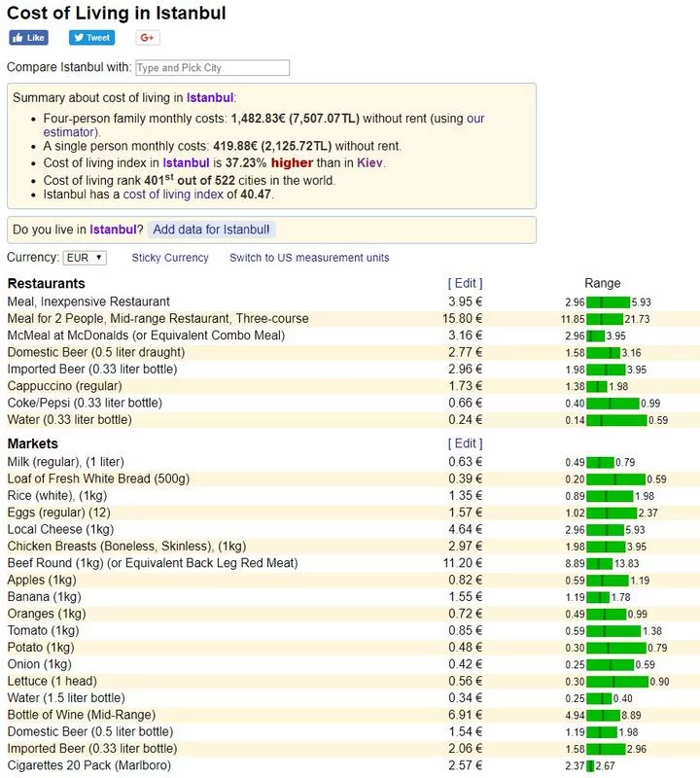The width and height of the screenshot is (700, 778).
Task: Select 'Imported Beer' row priced 2.96 €
Action: tap(92, 370)
